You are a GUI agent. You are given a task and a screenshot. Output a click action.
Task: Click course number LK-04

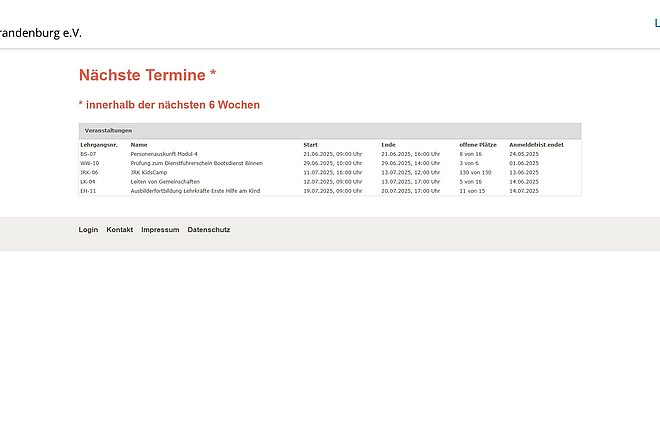[x=88, y=181]
